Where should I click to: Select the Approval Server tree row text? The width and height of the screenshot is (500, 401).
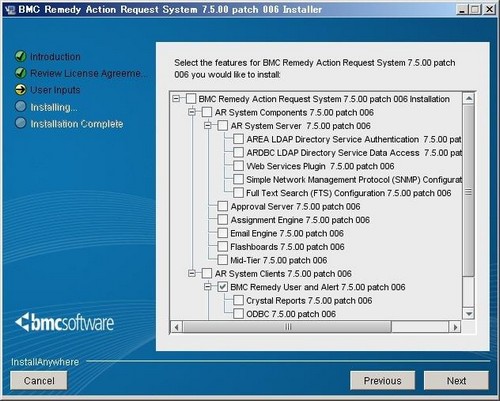click(295, 206)
